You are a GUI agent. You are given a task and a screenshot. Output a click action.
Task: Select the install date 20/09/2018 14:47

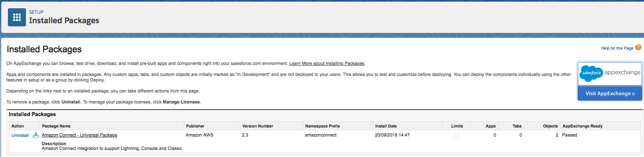pyautogui.click(x=392, y=135)
